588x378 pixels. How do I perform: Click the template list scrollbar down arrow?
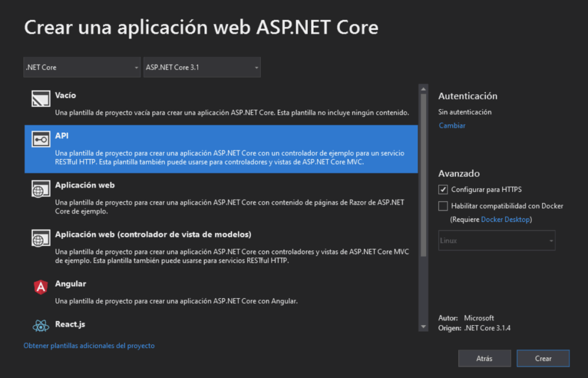(424, 327)
